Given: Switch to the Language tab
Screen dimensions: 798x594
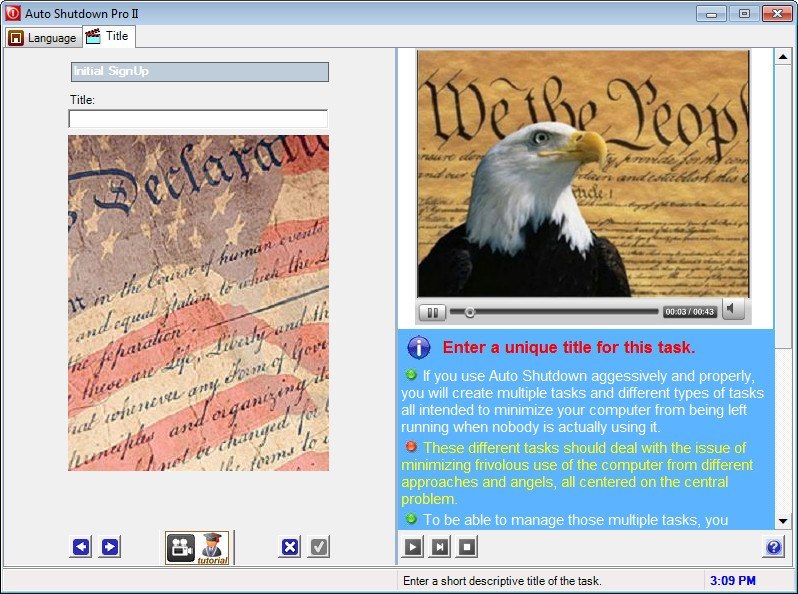Looking at the screenshot, I should click(43, 38).
